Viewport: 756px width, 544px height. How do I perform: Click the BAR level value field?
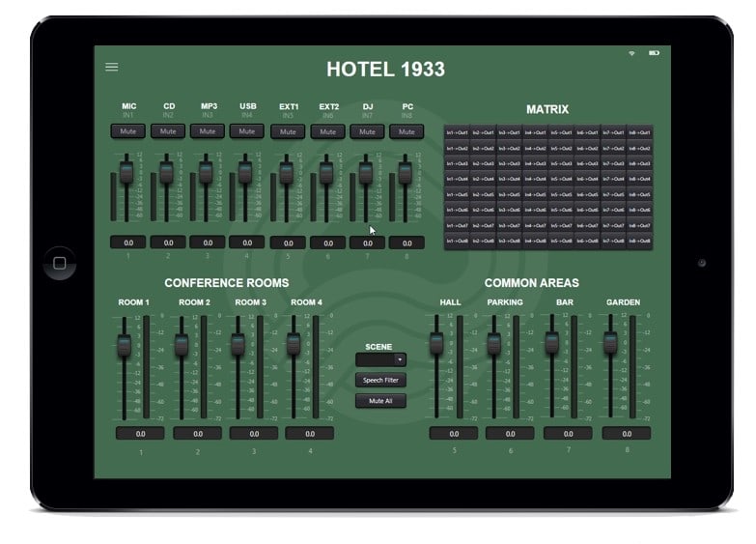click(x=568, y=434)
